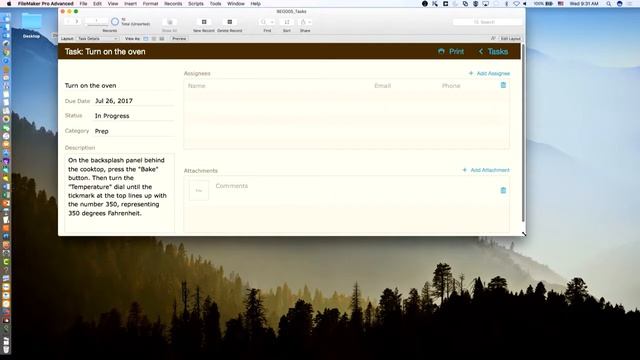
Task: Click the Print button label
Action: tap(456, 51)
